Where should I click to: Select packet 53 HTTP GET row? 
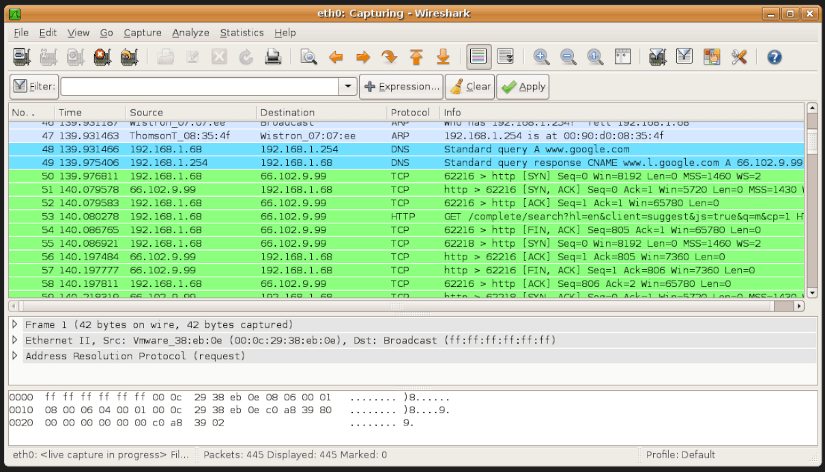tap(407, 216)
